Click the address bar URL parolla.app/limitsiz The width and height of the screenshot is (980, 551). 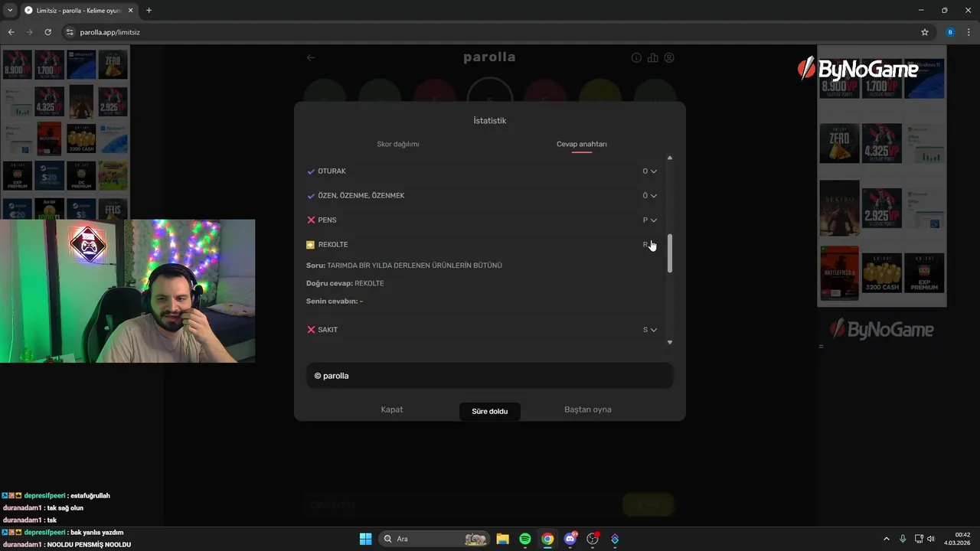tap(109, 32)
